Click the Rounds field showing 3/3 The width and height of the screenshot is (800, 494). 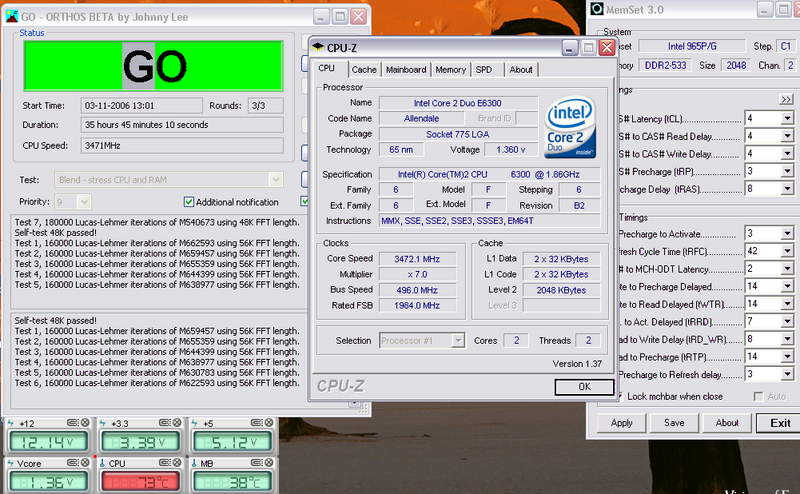pyautogui.click(x=265, y=106)
